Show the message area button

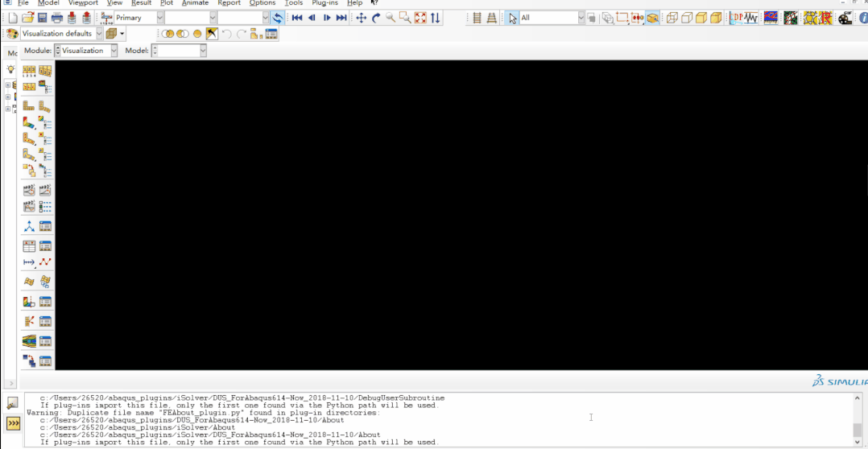(13, 404)
